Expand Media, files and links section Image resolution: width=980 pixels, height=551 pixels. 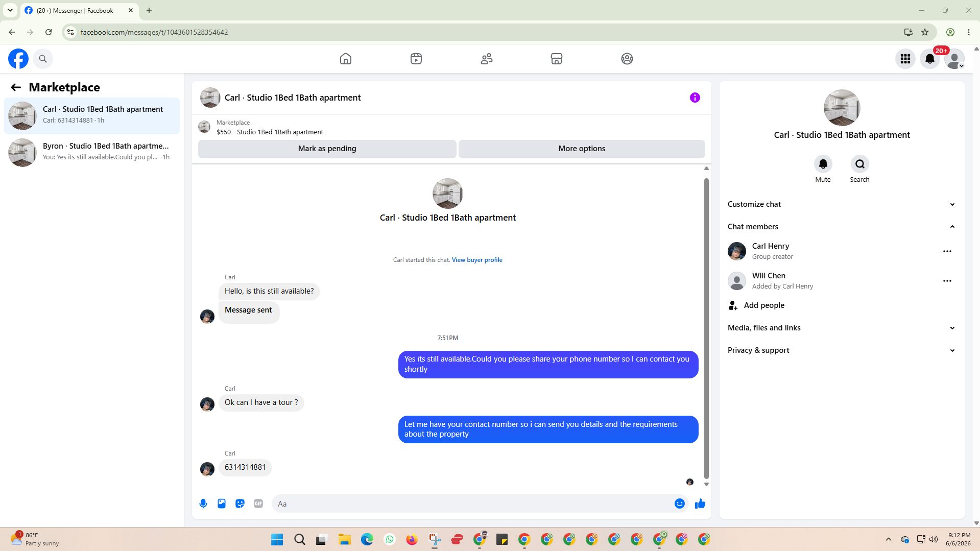coord(842,328)
